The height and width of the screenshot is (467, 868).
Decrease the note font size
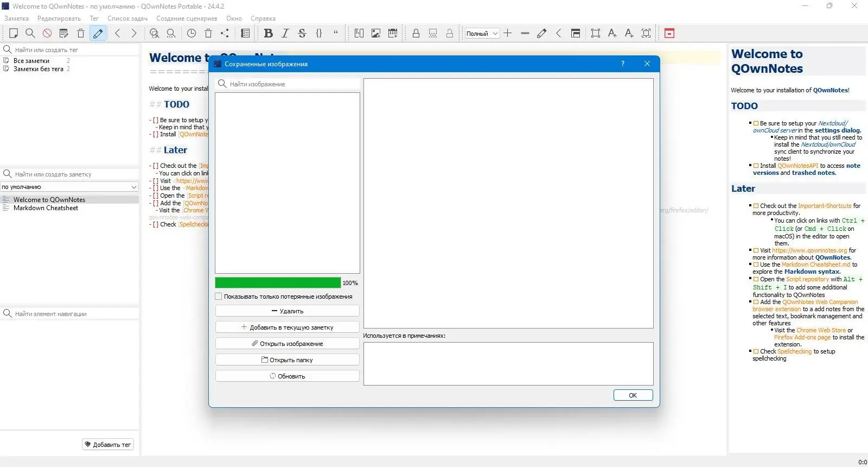point(629,33)
